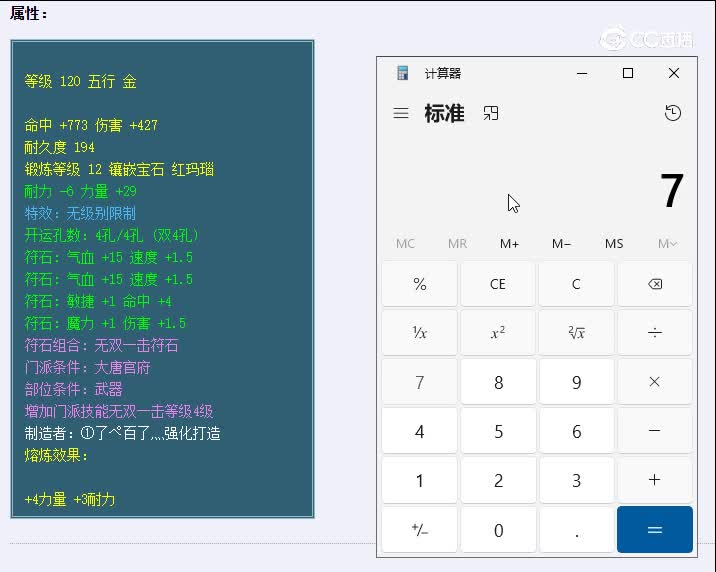Click the 符石 敏捷 +1 命中 +4 line
716x572 pixels.
coord(98,301)
